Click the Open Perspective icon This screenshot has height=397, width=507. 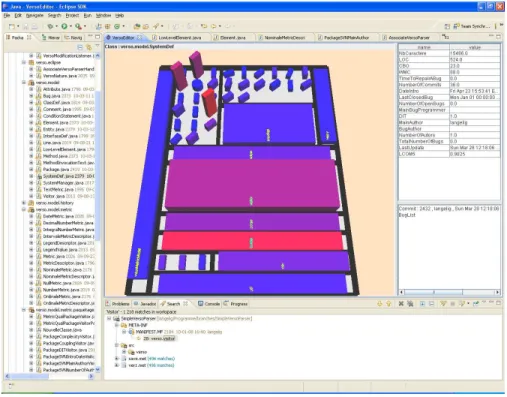(447, 26)
